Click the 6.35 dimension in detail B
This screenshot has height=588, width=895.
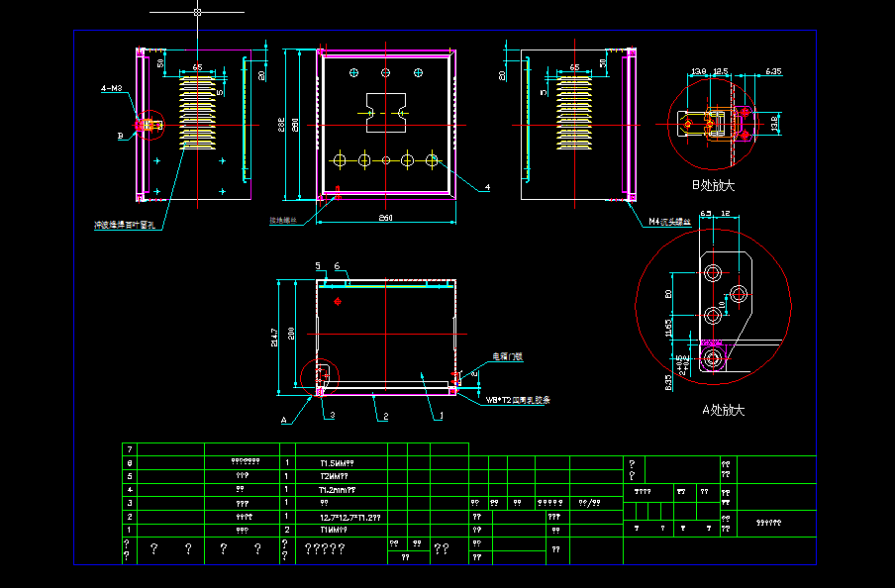click(773, 71)
